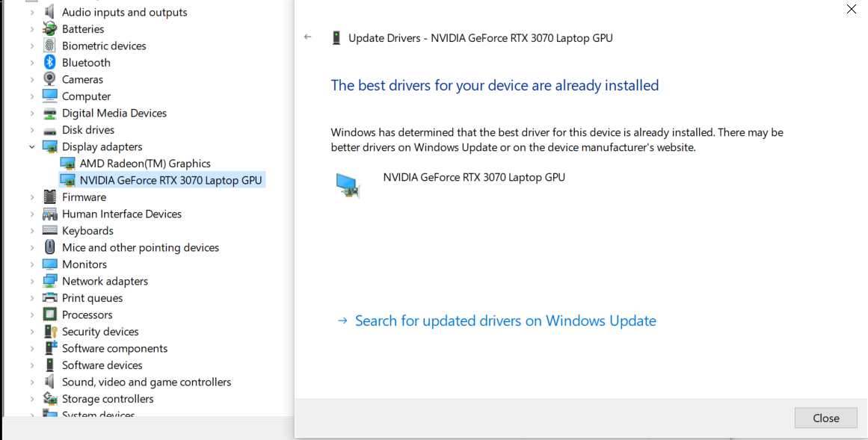Close the Update Drivers window with X
Image resolution: width=868 pixels, height=440 pixels.
(x=852, y=9)
